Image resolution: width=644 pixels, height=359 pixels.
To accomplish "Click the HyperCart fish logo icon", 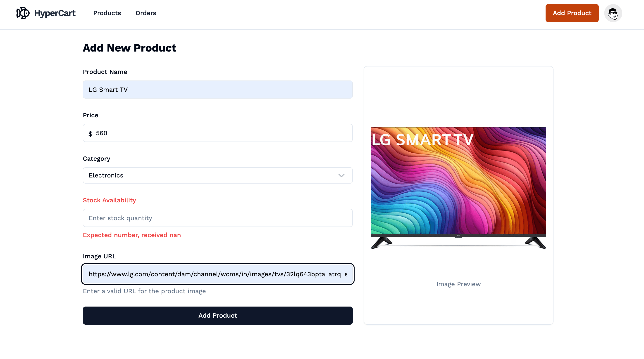I will coord(23,13).
